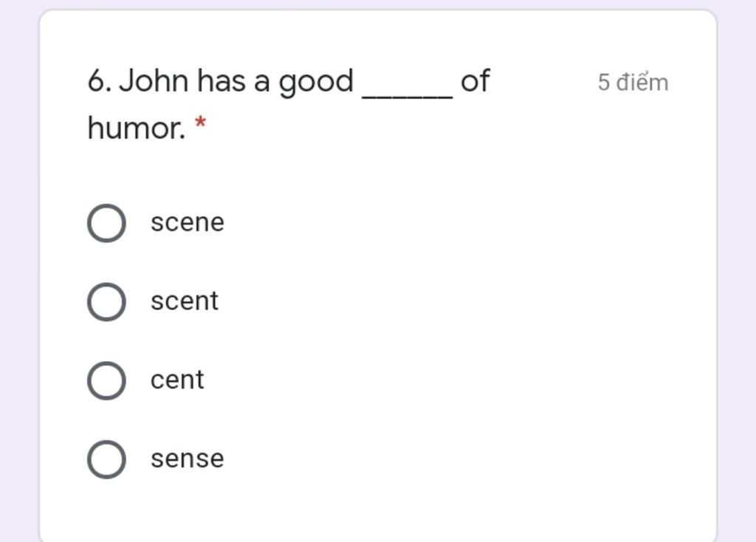Click the digit '5' in the points label
The width and height of the screenshot is (756, 542).
tap(604, 83)
